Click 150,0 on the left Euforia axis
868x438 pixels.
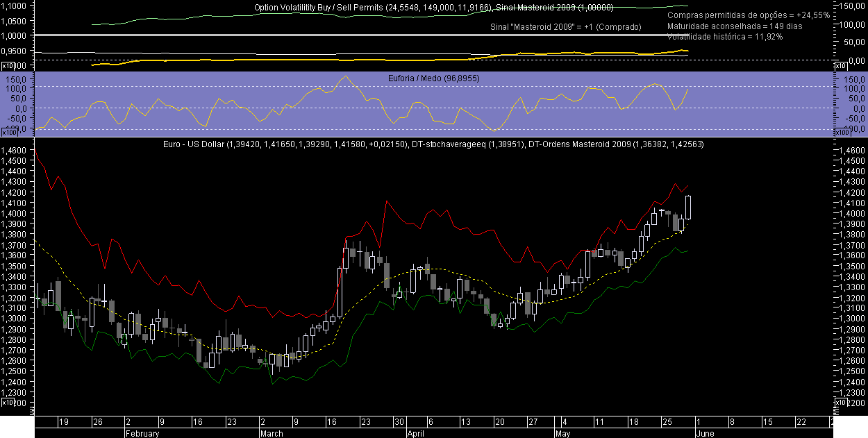click(x=17, y=79)
